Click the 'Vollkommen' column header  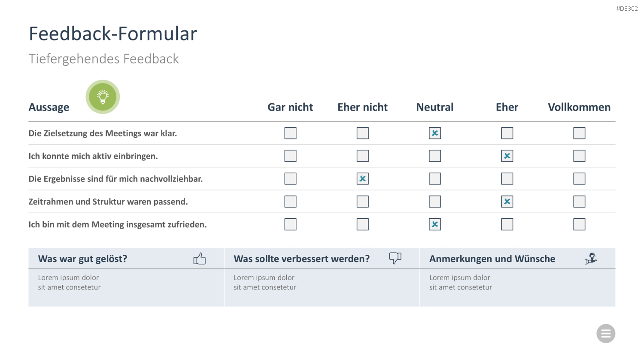pos(579,107)
